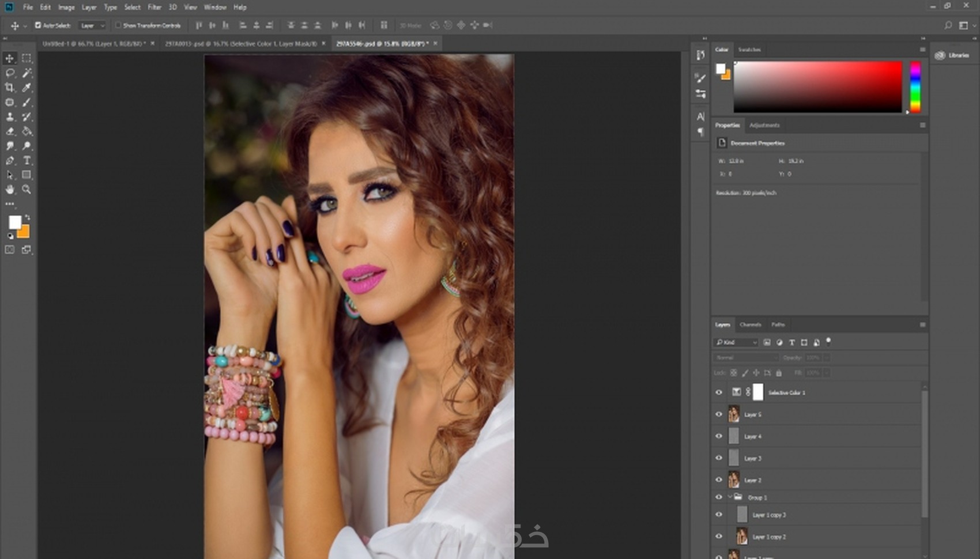The image size is (980, 559).
Task: Select the Hand tool
Action: 10,190
